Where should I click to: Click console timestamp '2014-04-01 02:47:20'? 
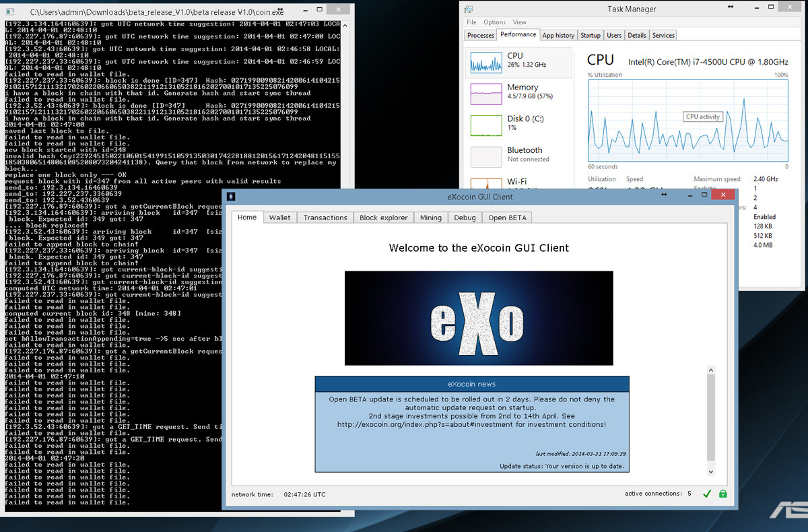tap(44, 458)
